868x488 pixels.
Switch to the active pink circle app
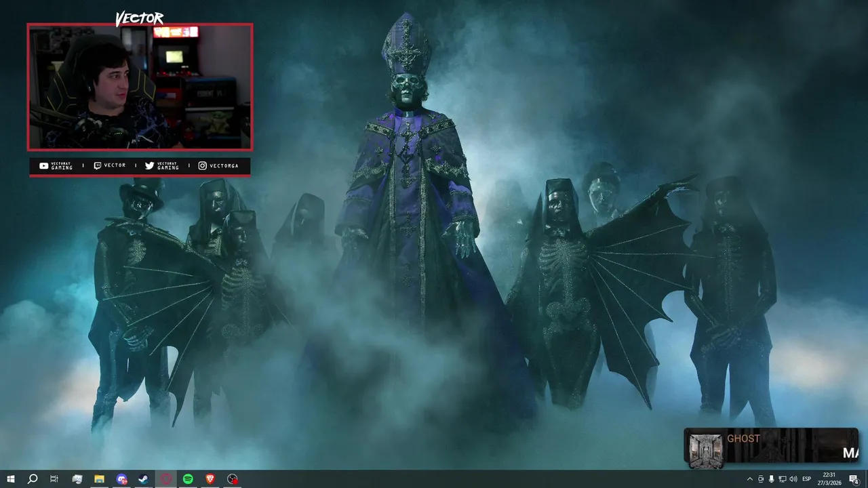click(x=166, y=479)
